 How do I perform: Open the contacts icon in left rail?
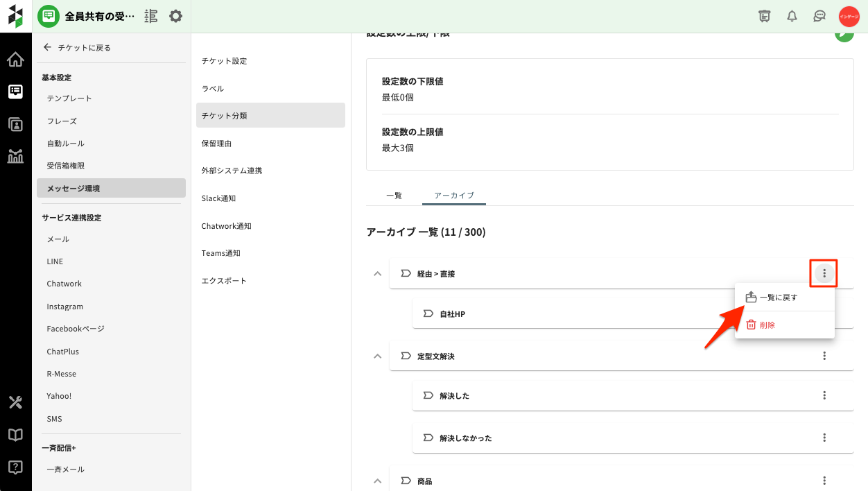(x=15, y=124)
